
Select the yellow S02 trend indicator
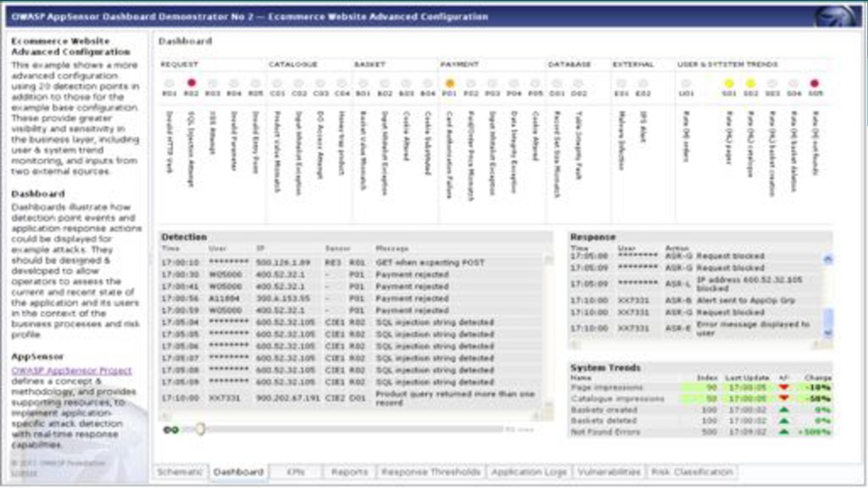click(x=751, y=83)
